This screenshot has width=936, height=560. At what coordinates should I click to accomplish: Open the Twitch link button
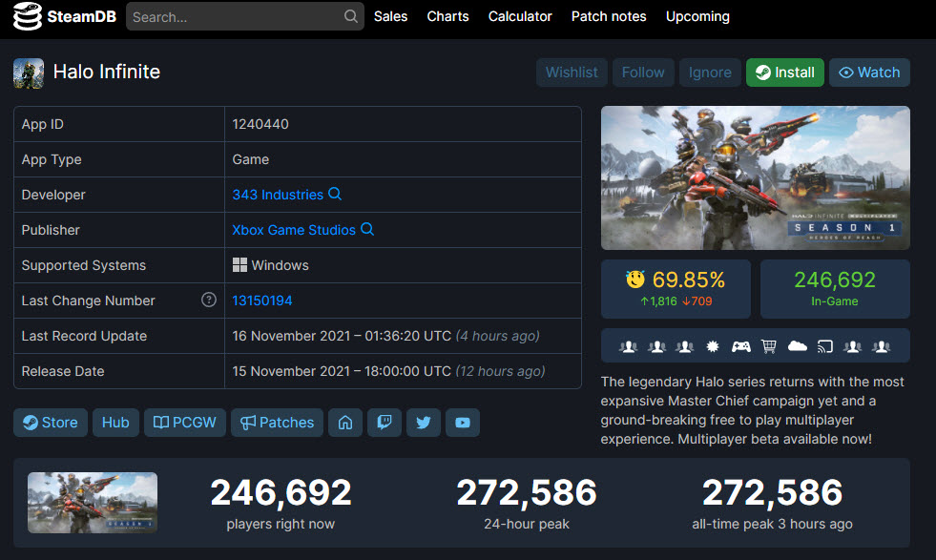385,423
